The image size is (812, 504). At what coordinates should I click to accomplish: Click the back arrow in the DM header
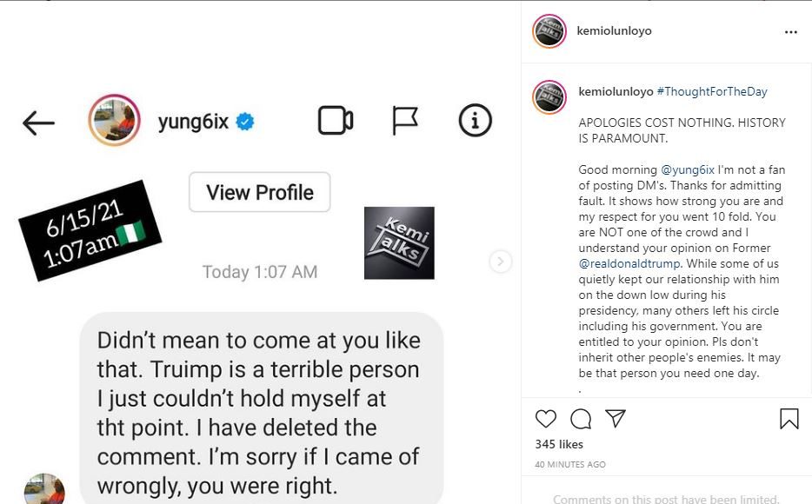(x=38, y=123)
